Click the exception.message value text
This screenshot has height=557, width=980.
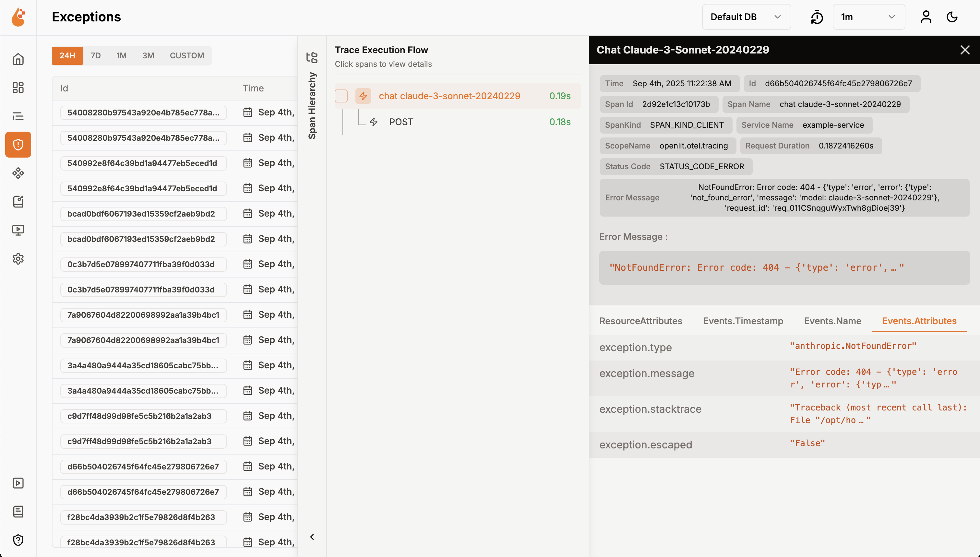point(874,378)
